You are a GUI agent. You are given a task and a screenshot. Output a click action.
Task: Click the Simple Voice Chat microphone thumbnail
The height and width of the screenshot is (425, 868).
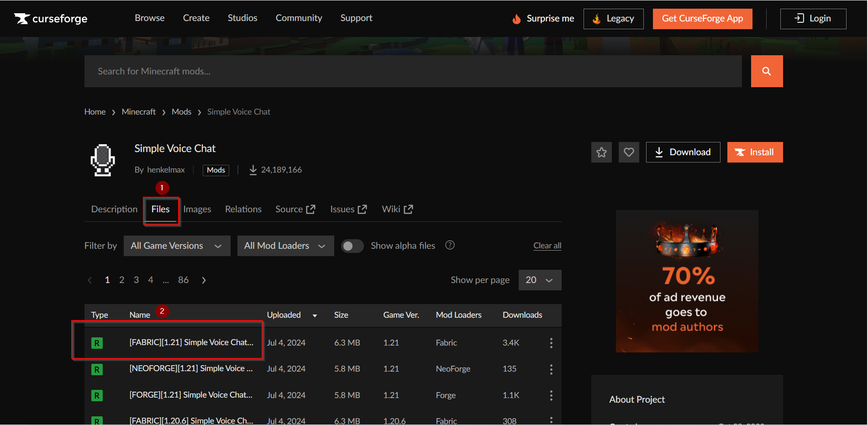[103, 160]
